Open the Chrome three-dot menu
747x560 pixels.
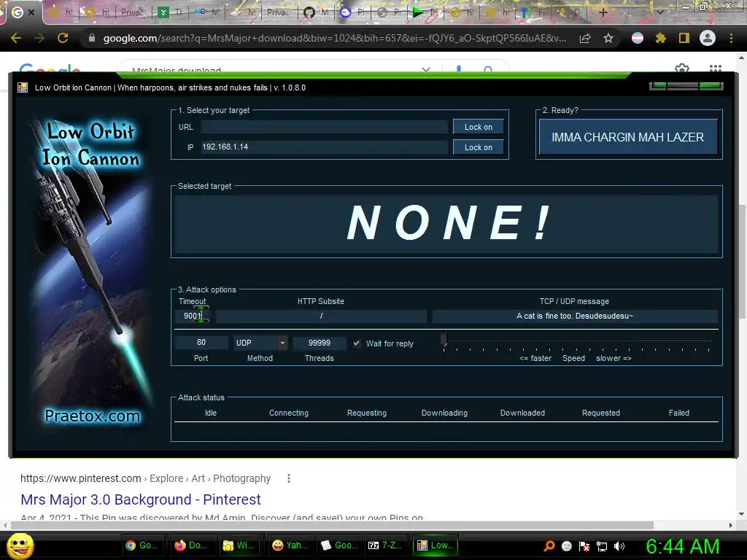pos(731,38)
